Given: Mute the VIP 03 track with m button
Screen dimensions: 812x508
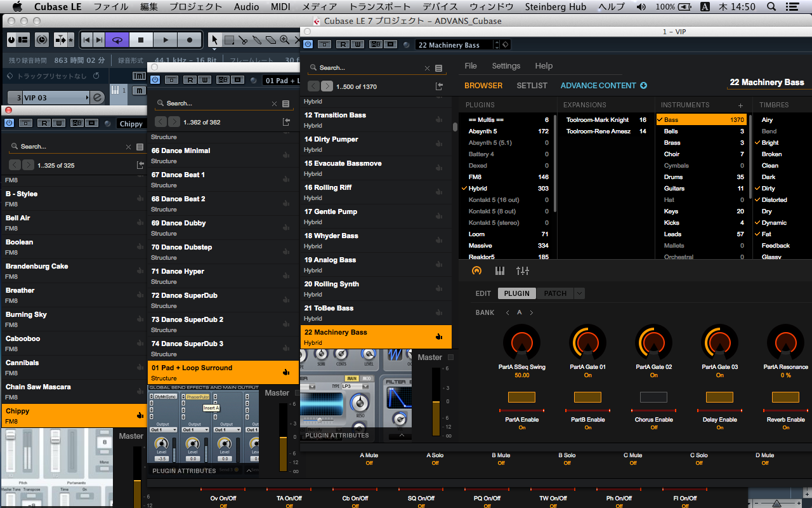Looking at the screenshot, I should pos(138,91).
